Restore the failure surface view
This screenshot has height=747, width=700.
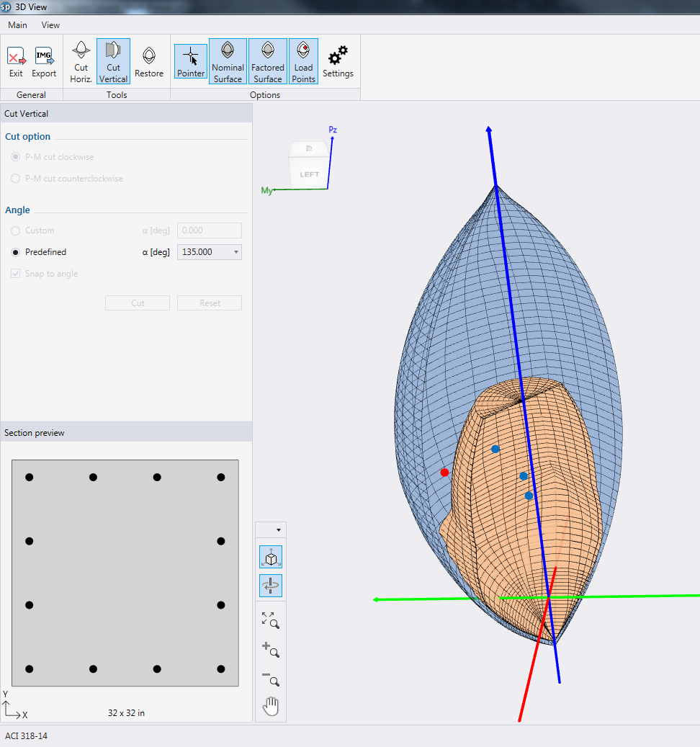pos(149,62)
